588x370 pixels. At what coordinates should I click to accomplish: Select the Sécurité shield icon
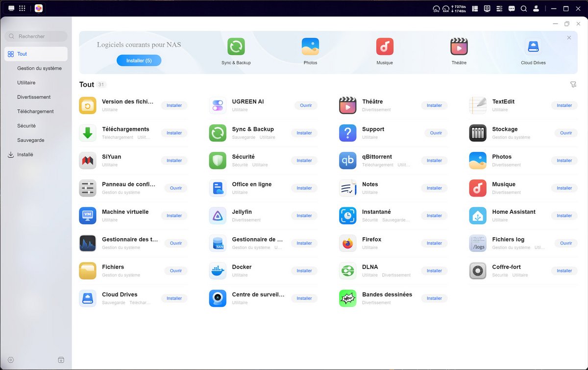(218, 160)
